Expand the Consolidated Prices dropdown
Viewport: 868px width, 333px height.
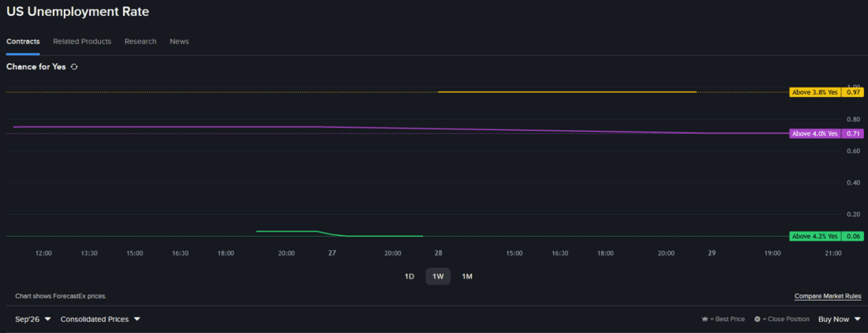click(100, 319)
